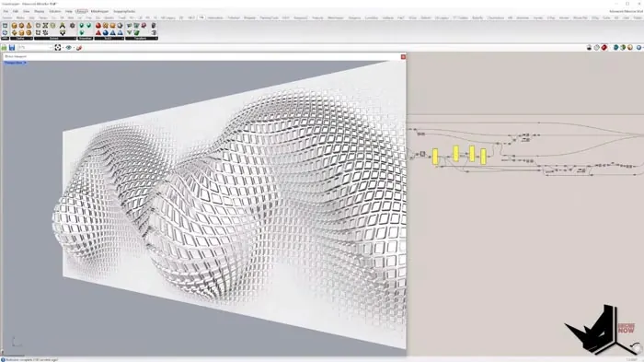
Task: Open the arrow beside Zoom Extents
Action: pos(63,48)
